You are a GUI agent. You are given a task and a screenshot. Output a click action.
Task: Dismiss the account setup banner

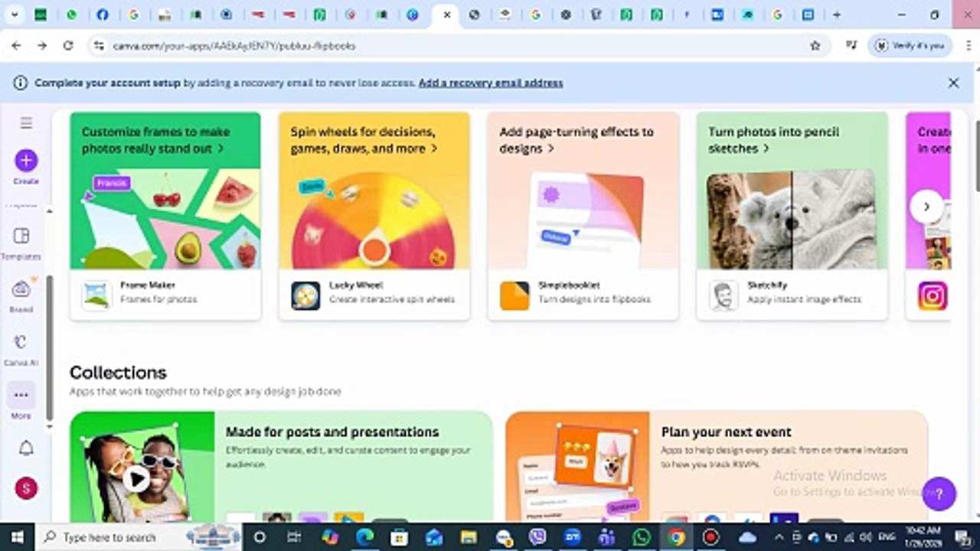[953, 83]
